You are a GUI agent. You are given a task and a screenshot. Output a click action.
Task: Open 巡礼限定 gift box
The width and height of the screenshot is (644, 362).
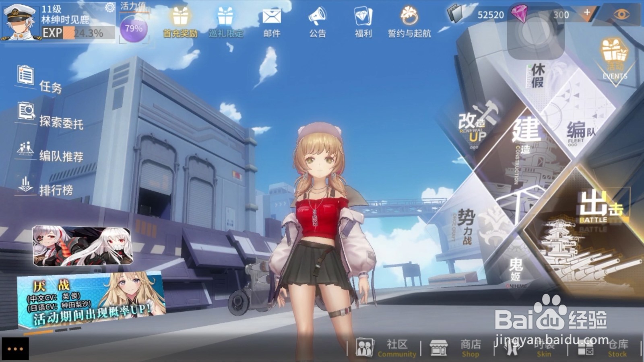[x=225, y=23]
